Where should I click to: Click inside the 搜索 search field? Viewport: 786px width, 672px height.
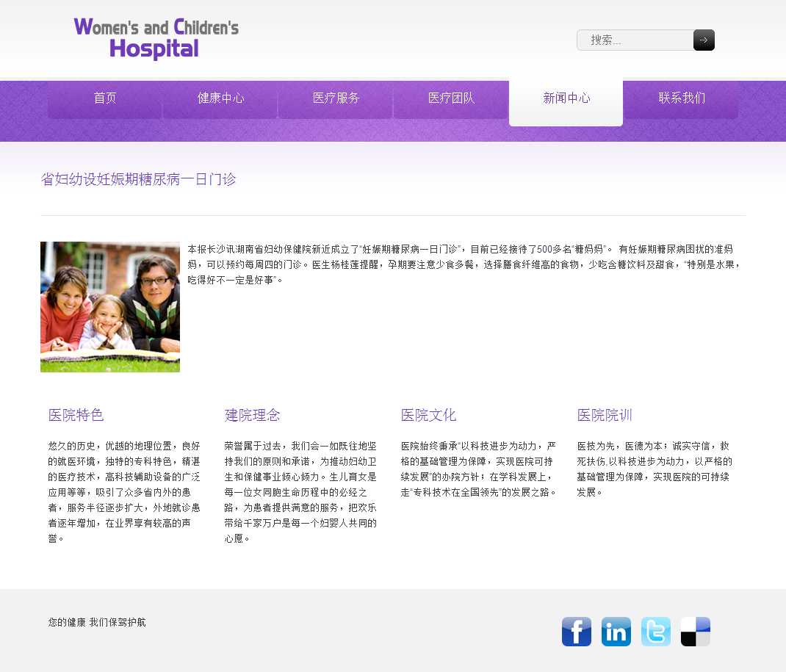[x=635, y=40]
